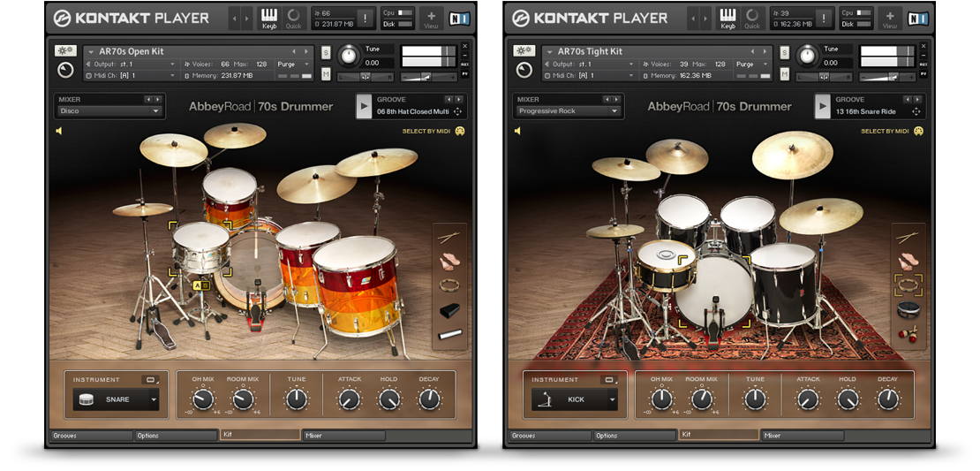Select snare articulation B in Open Kit

tap(206, 285)
